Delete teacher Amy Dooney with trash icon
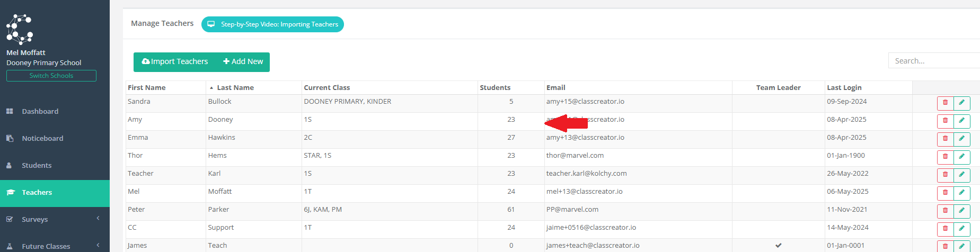980x252 pixels. pos(945,121)
